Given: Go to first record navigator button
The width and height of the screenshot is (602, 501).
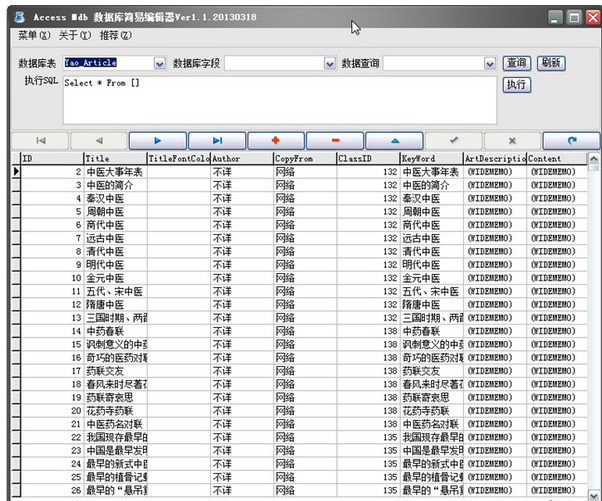Looking at the screenshot, I should 40,141.
